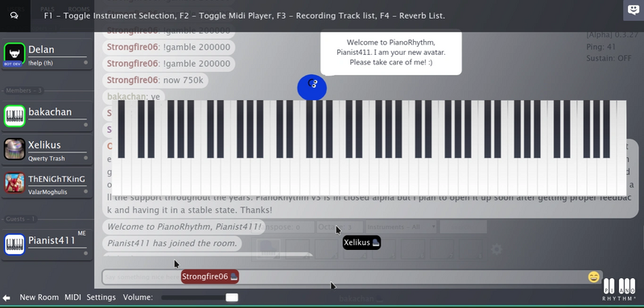Select instrument slot 5

click(384, 249)
